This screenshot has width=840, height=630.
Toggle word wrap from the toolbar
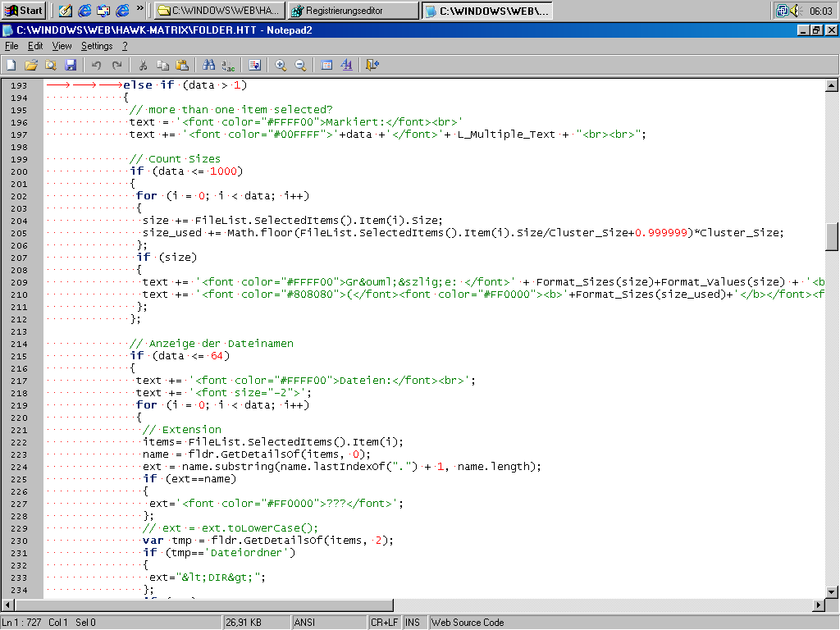click(x=254, y=66)
